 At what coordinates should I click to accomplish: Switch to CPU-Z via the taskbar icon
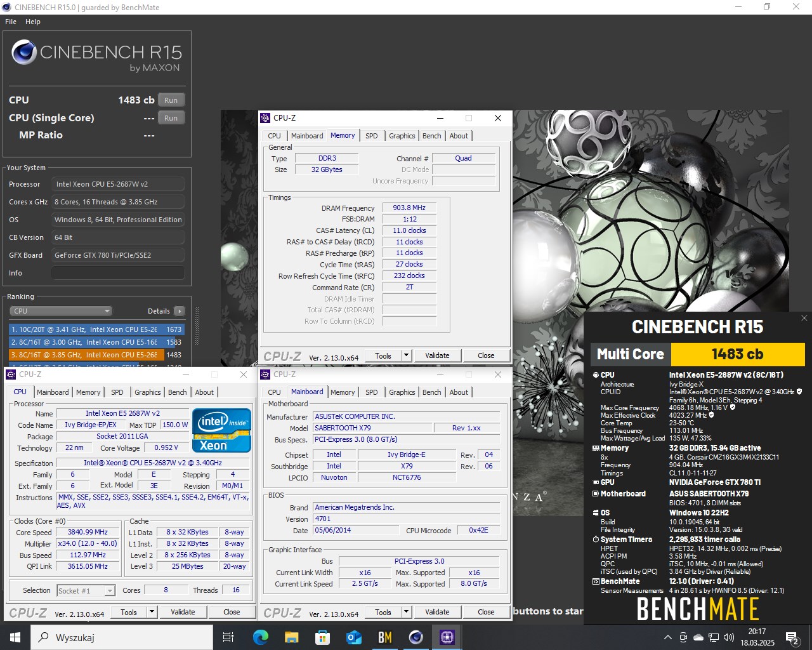tap(447, 637)
